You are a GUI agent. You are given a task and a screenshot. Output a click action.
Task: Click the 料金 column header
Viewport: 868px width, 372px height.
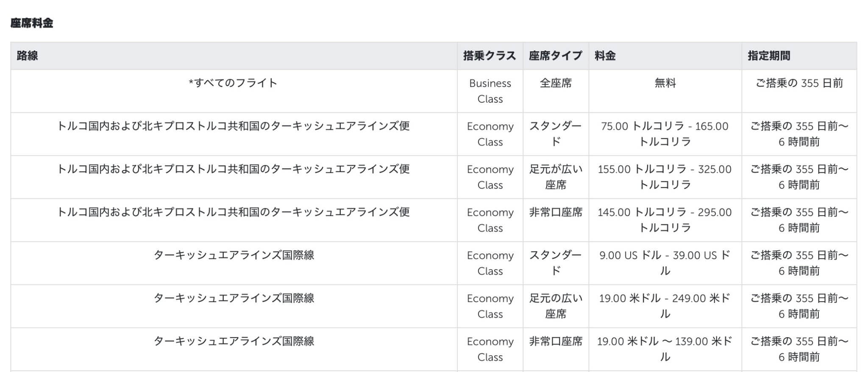pyautogui.click(x=605, y=56)
